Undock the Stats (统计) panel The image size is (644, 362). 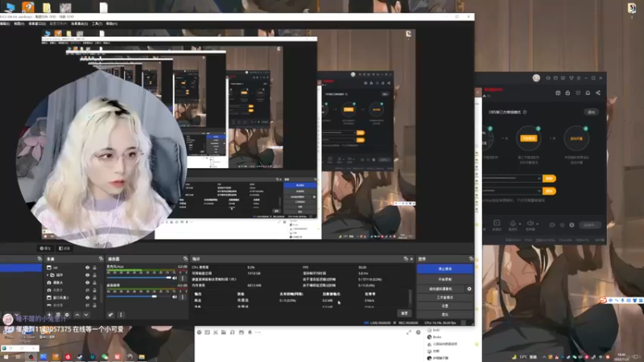[x=406, y=259]
